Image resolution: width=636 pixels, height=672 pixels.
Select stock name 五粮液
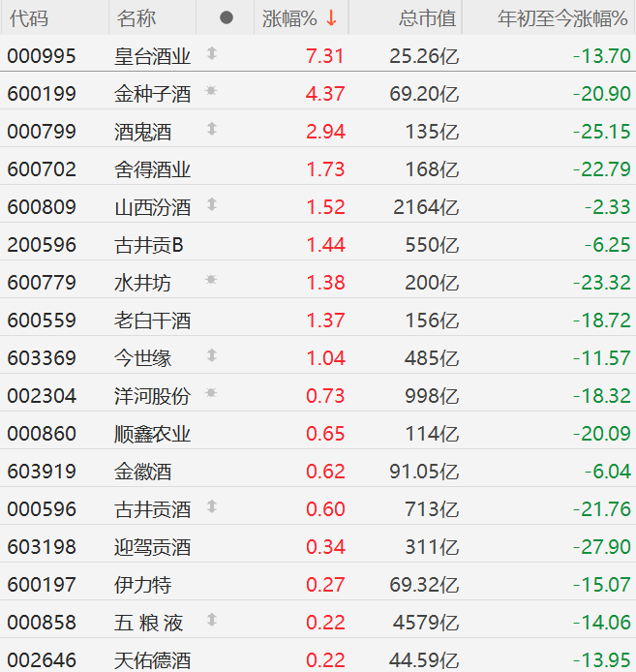click(x=149, y=623)
